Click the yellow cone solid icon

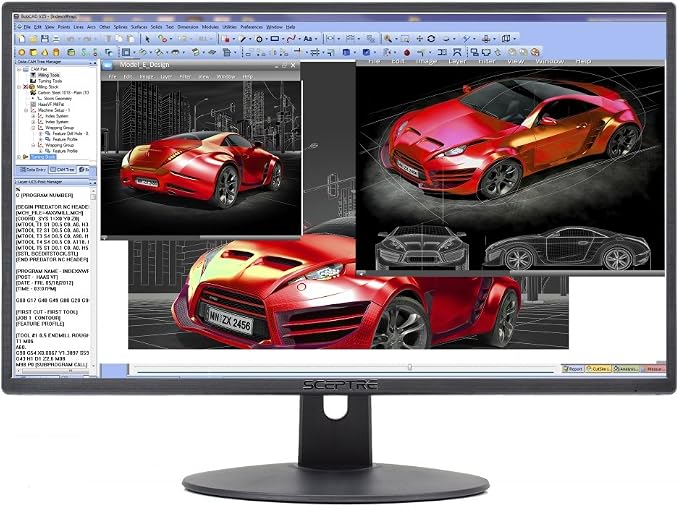pos(45,52)
